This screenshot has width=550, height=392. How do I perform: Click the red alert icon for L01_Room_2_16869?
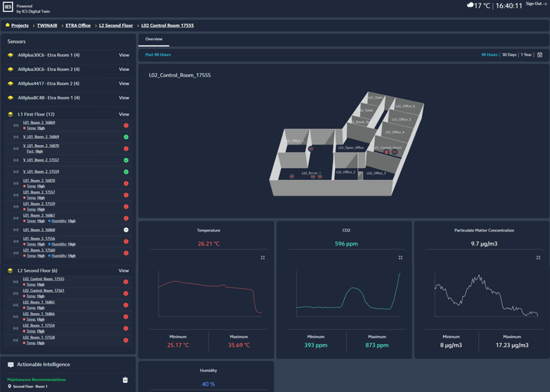point(126,126)
